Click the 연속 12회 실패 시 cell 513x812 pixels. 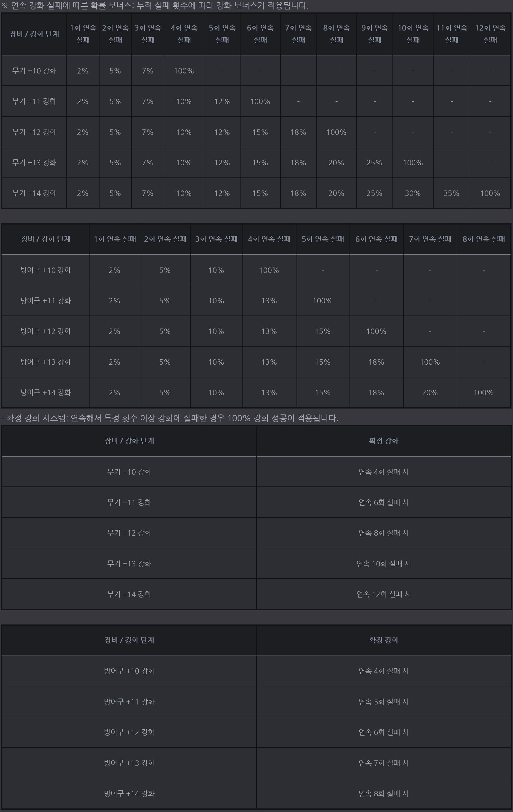384,594
